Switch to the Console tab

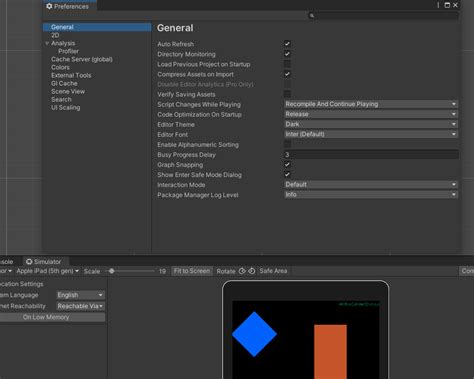[7, 262]
